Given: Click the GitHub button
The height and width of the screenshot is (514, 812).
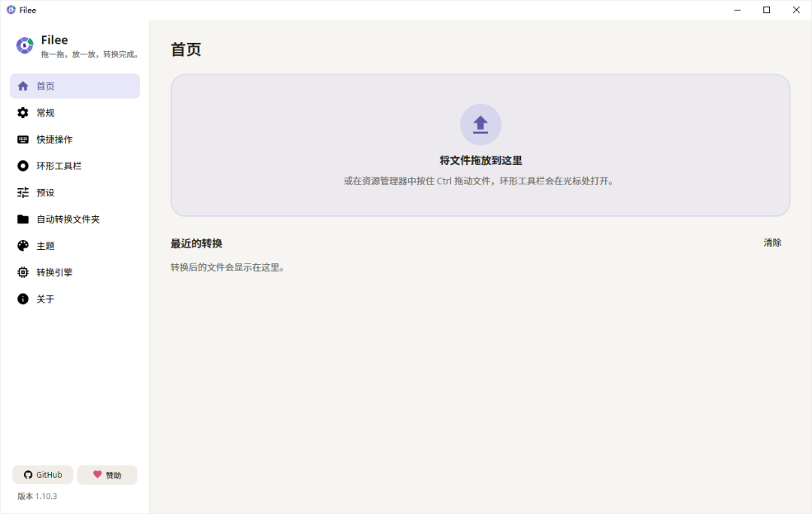Looking at the screenshot, I should tap(42, 475).
